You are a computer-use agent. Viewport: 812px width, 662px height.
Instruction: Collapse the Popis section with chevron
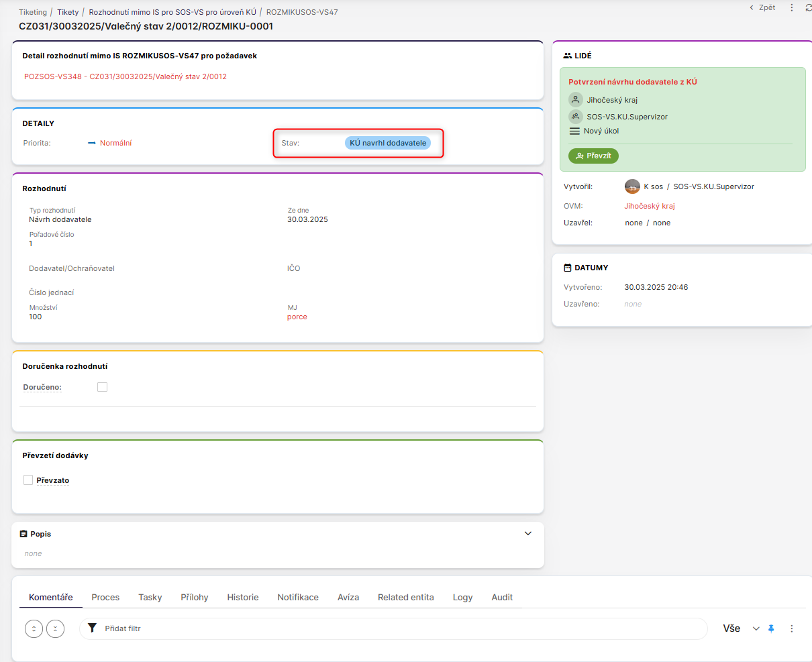pyautogui.click(x=527, y=534)
